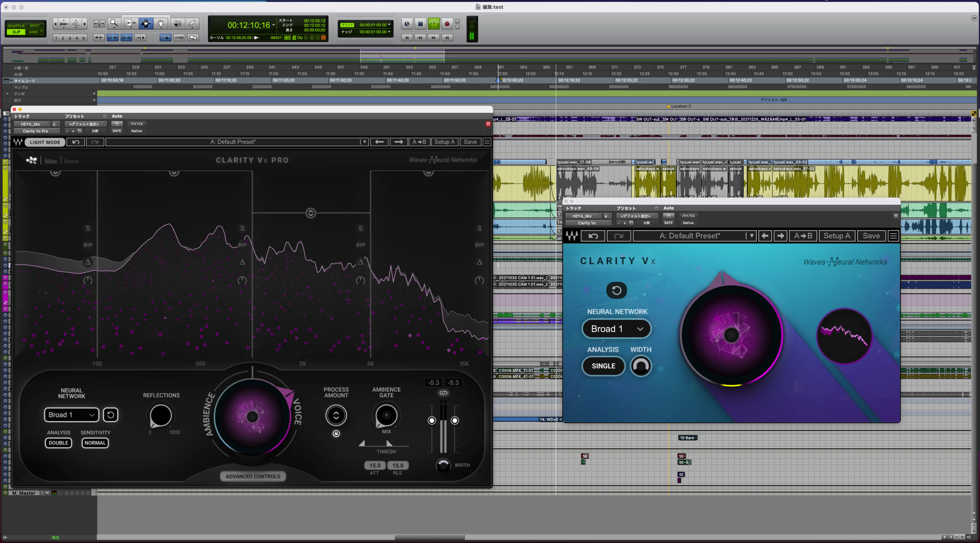Toggle the Process Amount power button
The image size is (980, 543).
click(x=336, y=433)
